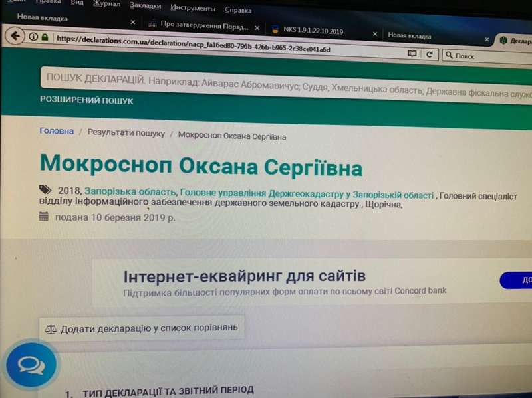532x398 pixels.
Task: Toggle reader view icon in address bar
Action: point(412,54)
